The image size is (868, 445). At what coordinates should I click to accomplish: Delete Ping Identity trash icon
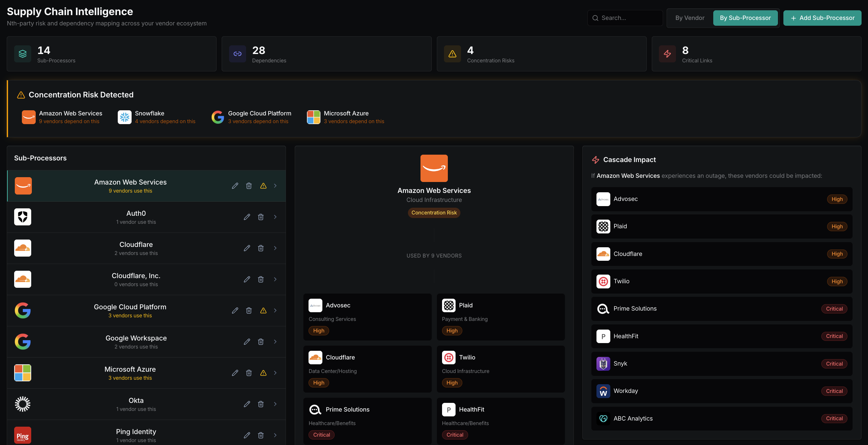(x=261, y=435)
